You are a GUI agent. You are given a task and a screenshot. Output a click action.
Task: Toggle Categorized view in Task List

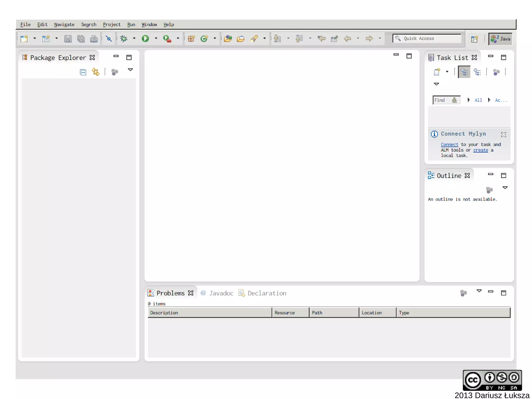pyautogui.click(x=464, y=72)
